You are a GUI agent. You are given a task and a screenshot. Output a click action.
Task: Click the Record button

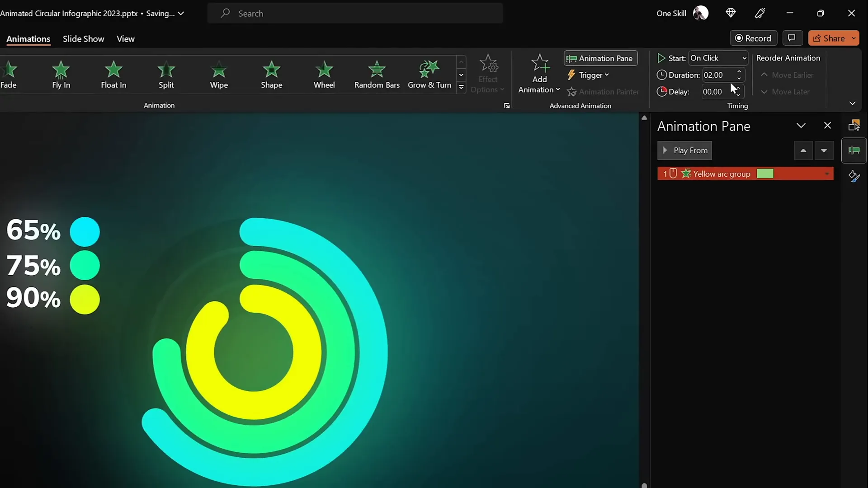[x=753, y=38]
